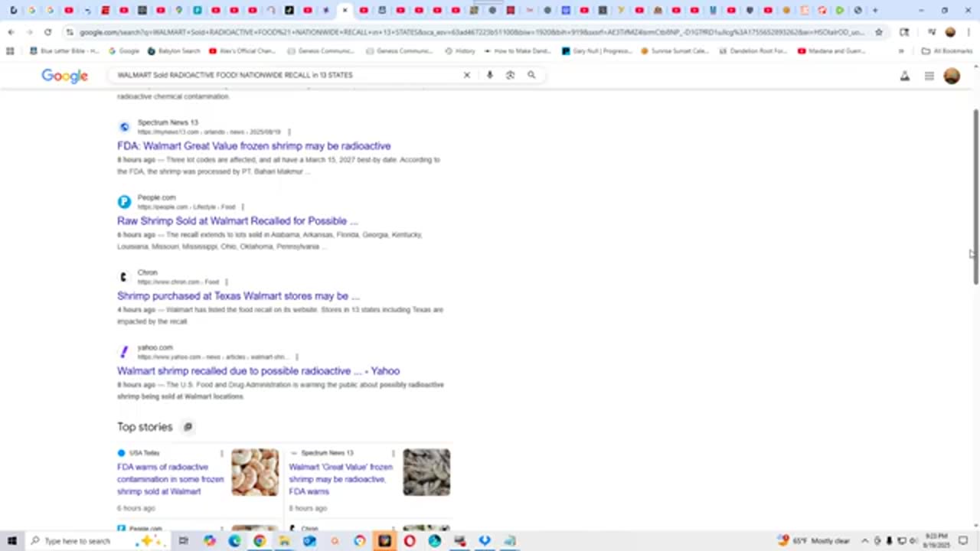Bookmark this page with the star icon
Screen dimensions: 980x551
[x=879, y=32]
